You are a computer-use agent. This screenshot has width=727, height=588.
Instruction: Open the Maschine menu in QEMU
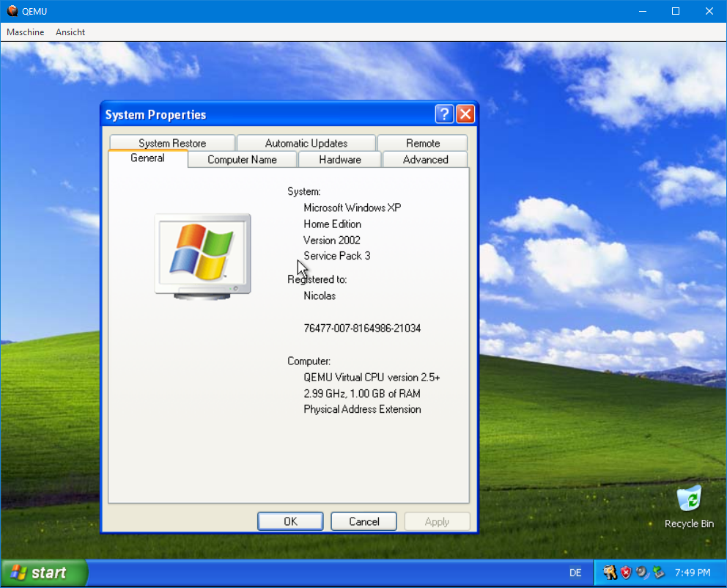[x=26, y=32]
